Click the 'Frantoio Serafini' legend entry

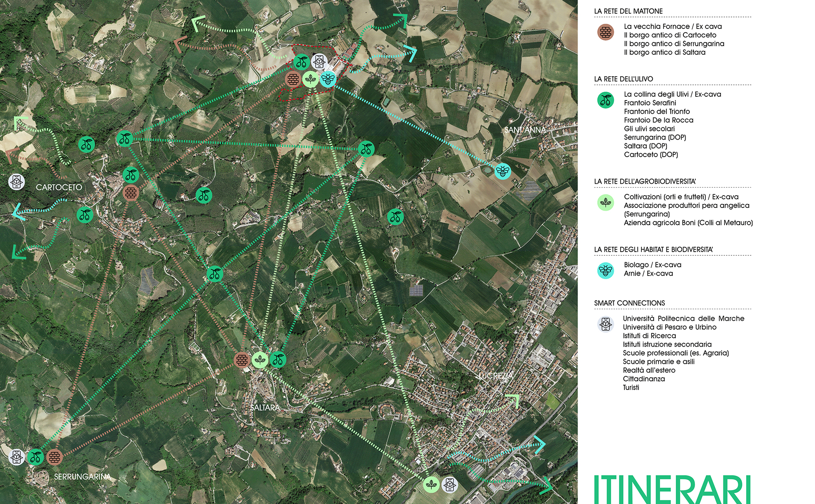[651, 103]
